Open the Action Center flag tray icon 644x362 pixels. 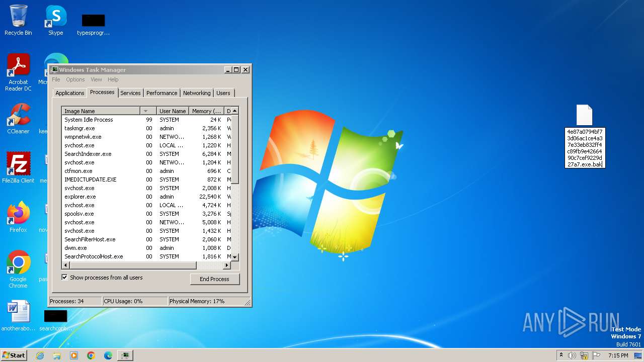pyautogui.click(x=596, y=355)
